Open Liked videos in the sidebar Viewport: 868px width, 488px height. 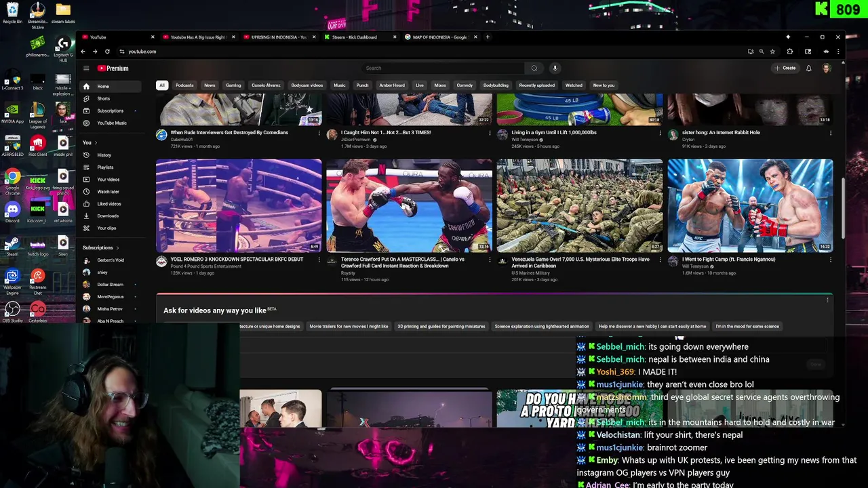click(x=111, y=204)
